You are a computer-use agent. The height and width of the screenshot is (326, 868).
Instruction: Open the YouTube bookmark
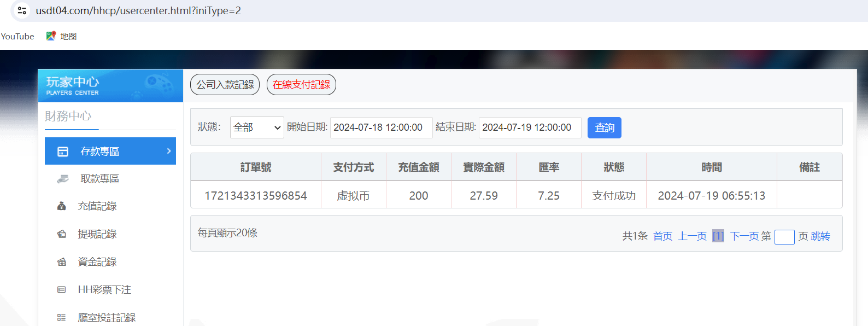pyautogui.click(x=17, y=36)
